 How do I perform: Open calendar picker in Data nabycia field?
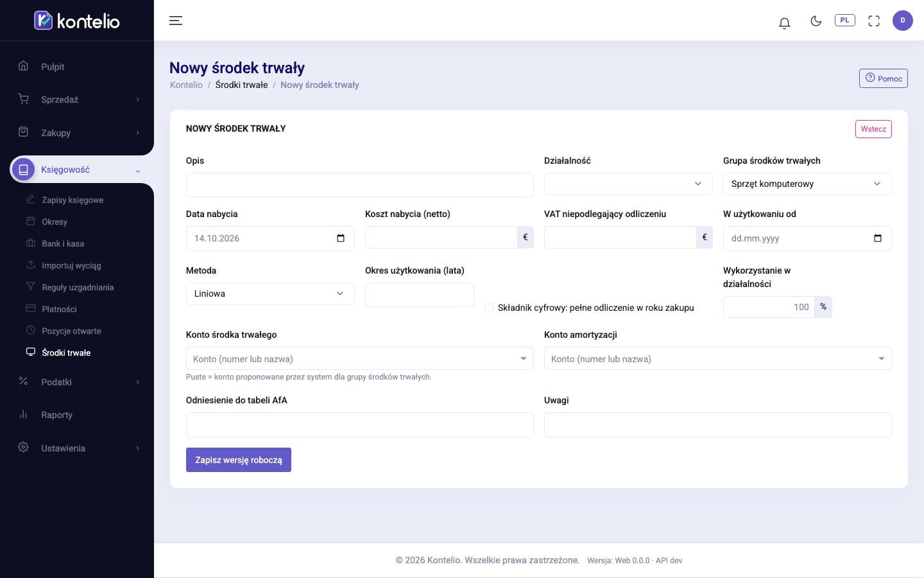tap(341, 238)
